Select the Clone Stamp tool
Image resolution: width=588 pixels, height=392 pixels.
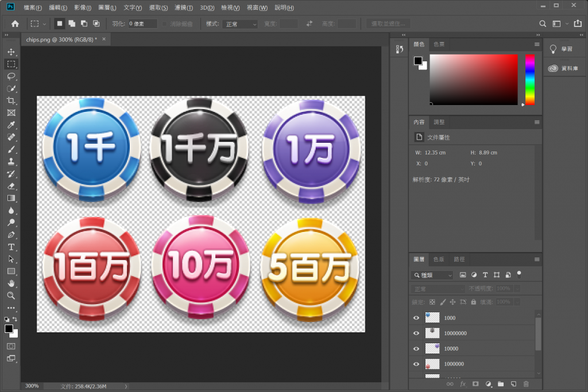(11, 161)
